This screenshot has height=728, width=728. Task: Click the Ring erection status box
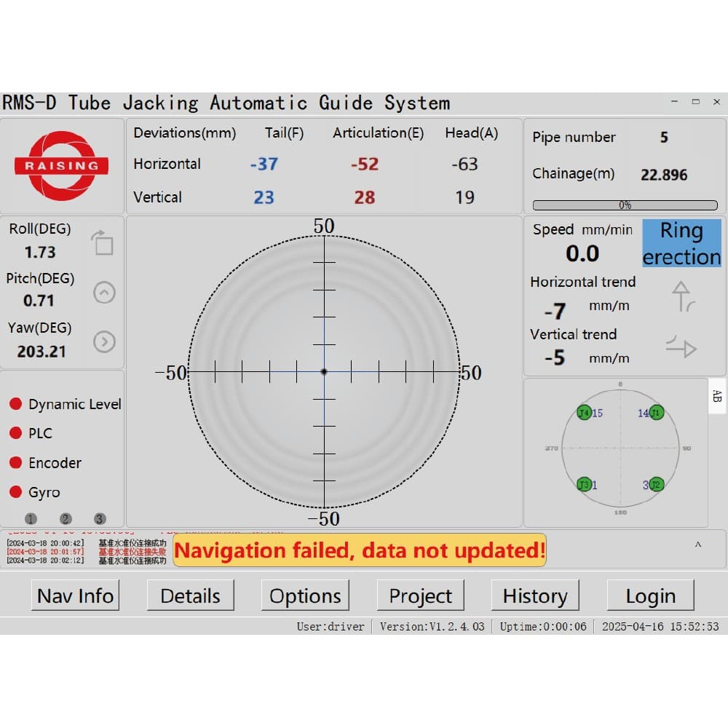coord(681,243)
